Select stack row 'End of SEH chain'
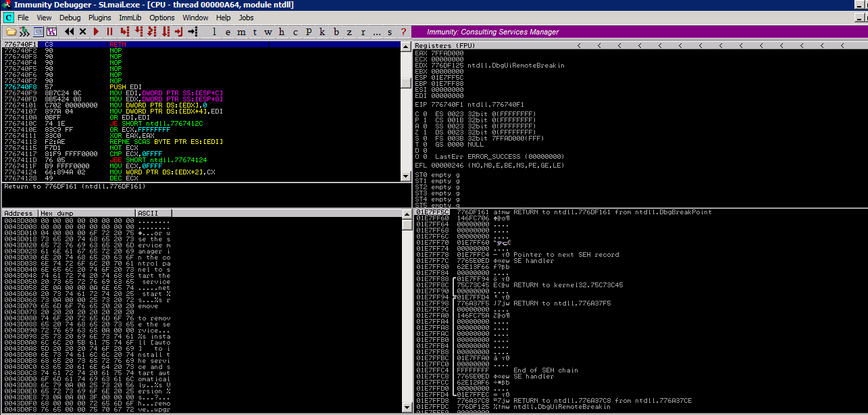The width and height of the screenshot is (868, 415). [640, 370]
